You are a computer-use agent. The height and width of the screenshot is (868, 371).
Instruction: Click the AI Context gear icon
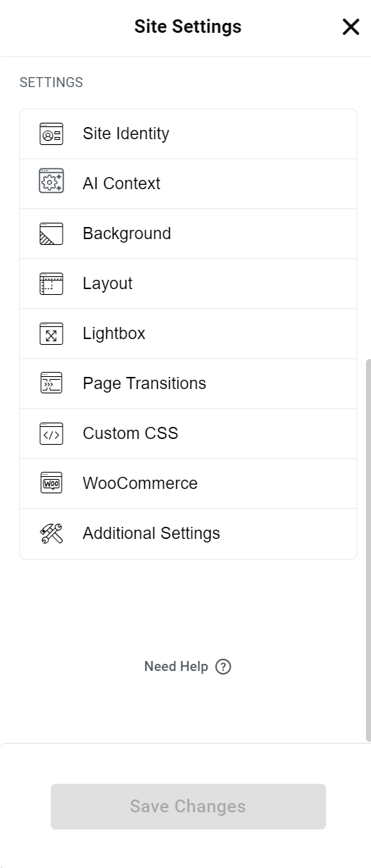click(x=51, y=181)
